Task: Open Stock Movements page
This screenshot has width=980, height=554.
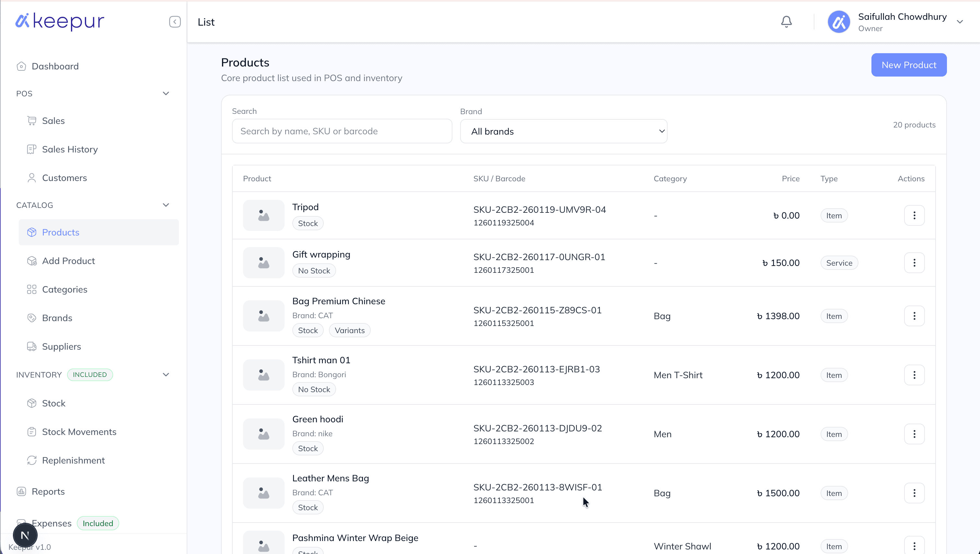Action: (79, 432)
